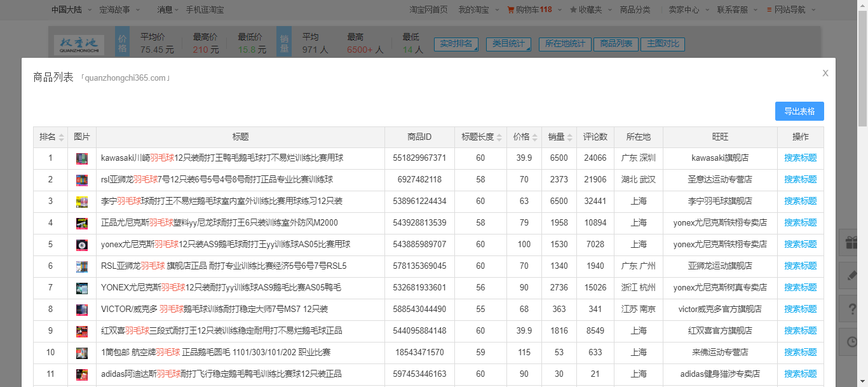
Task: Select product ID 6927482118
Action: pyautogui.click(x=419, y=180)
